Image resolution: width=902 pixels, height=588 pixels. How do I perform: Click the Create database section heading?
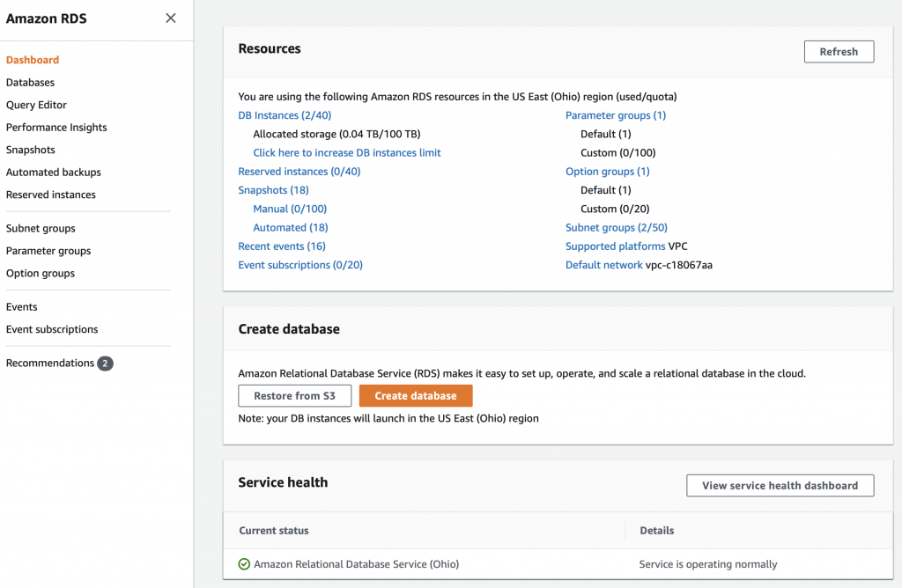(289, 329)
